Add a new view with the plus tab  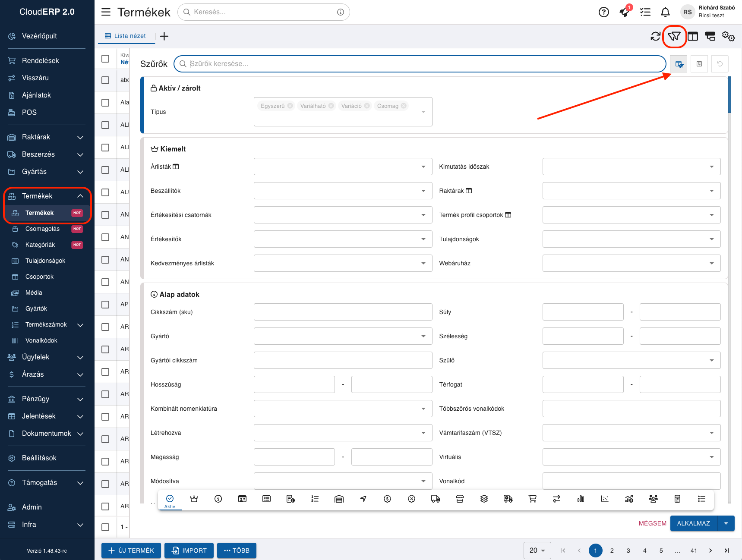[x=164, y=36]
